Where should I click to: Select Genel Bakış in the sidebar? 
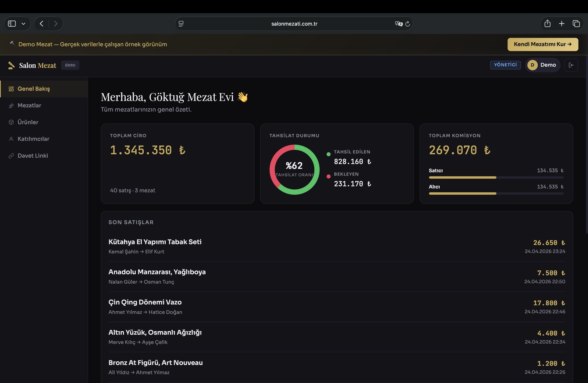point(44,89)
